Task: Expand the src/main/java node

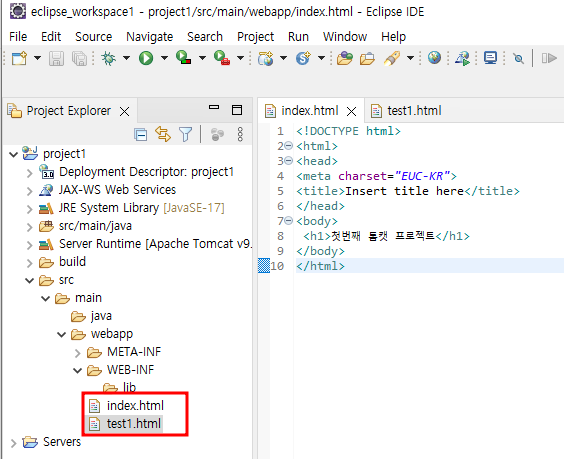Action: (x=29, y=227)
